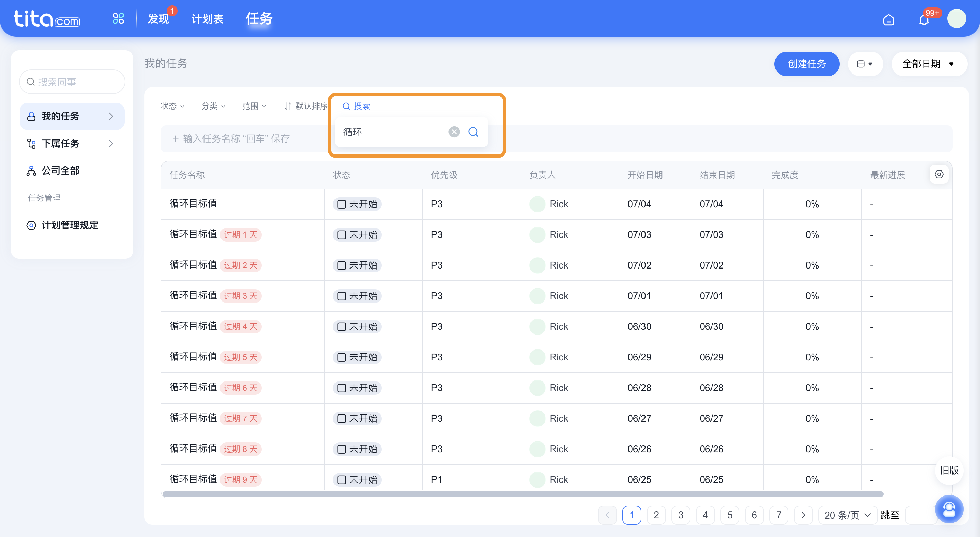This screenshot has height=537, width=980.
Task: Open the 循环目标值 task dated 07/04
Action: (x=193, y=204)
